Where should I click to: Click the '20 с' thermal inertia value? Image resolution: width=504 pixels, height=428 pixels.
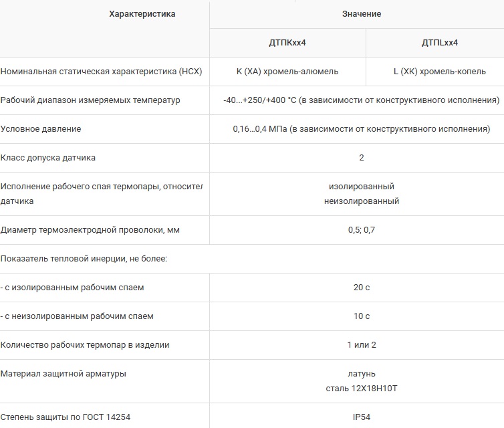[362, 288]
